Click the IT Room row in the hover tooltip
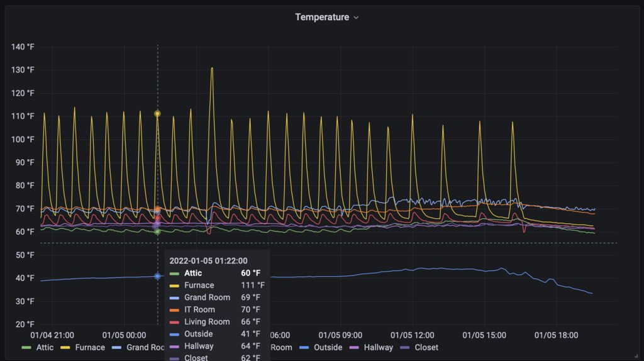Image resolution: width=644 pixels, height=361 pixels. (217, 309)
